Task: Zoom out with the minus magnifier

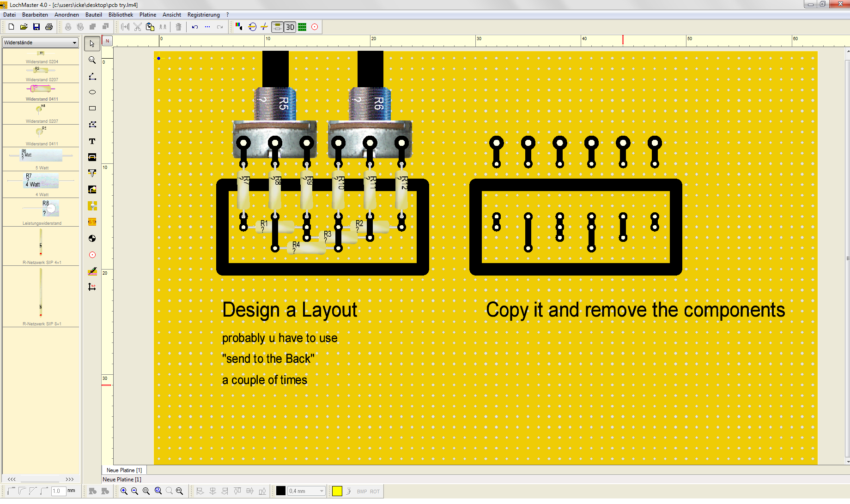Action: 134,491
